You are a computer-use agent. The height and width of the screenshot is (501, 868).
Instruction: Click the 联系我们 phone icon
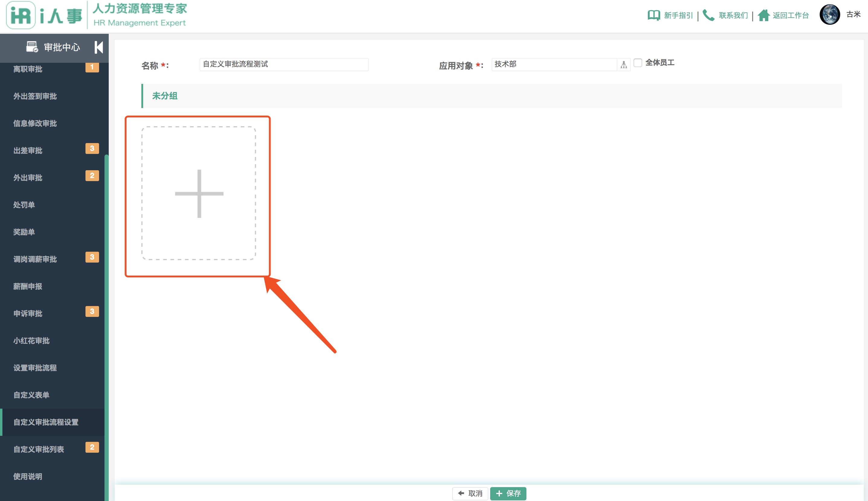[x=708, y=15]
